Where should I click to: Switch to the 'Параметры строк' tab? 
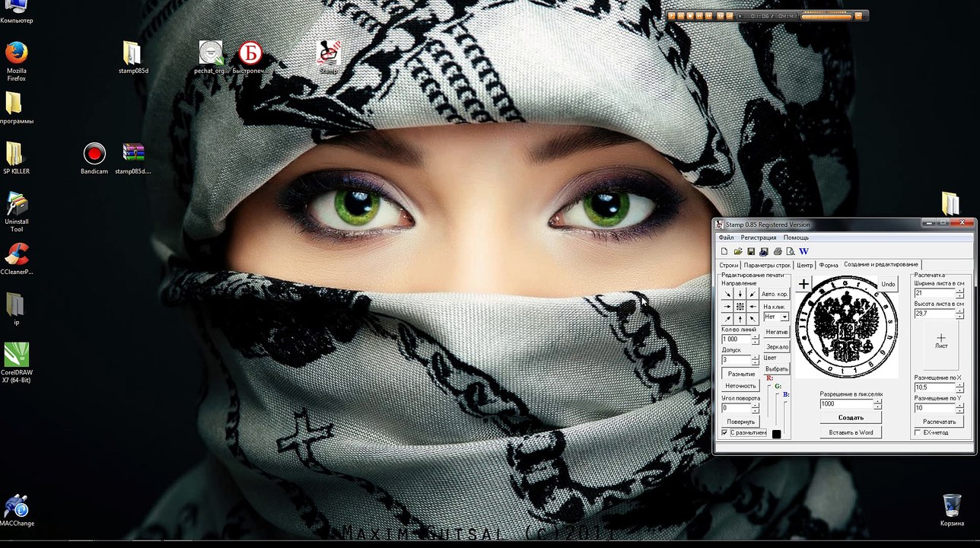[767, 265]
